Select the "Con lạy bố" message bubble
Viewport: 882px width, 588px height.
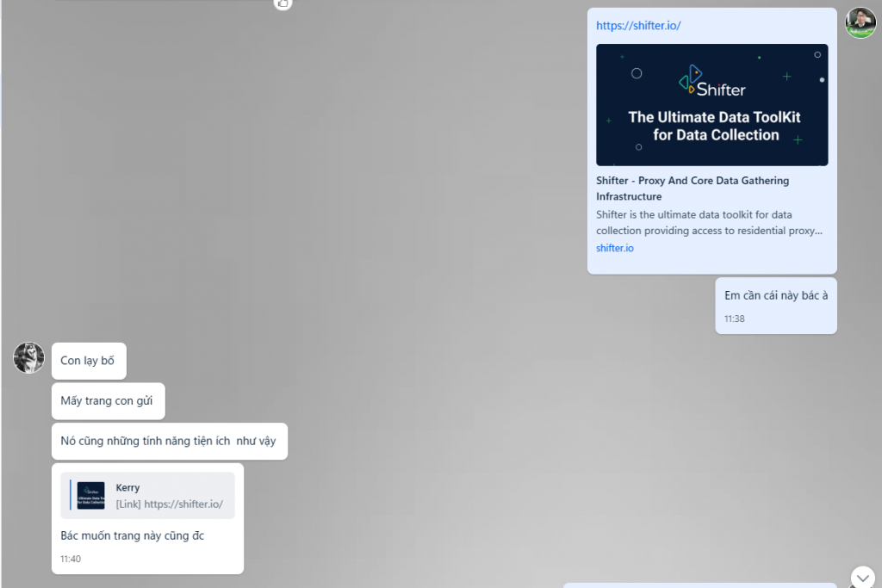(x=89, y=361)
